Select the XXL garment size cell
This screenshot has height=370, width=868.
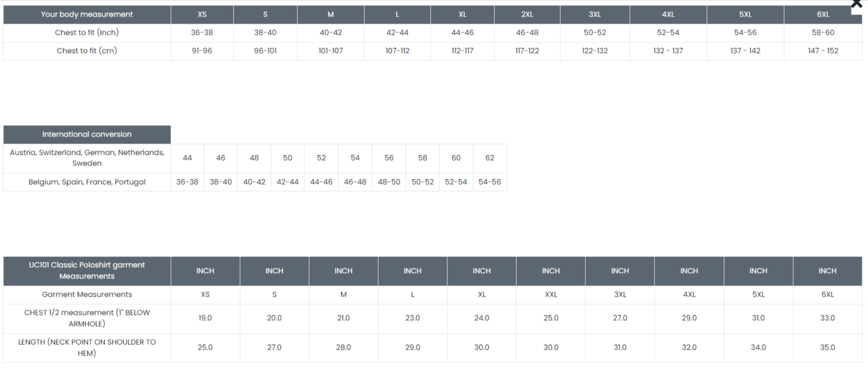point(550,295)
